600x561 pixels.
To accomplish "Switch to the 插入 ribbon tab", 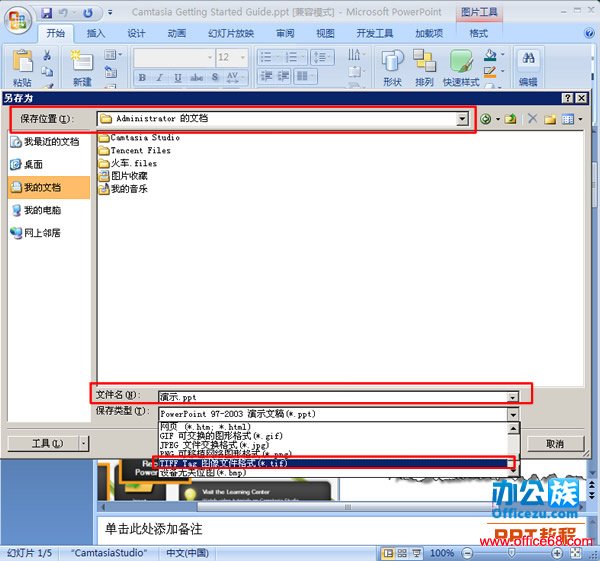I will (x=95, y=34).
